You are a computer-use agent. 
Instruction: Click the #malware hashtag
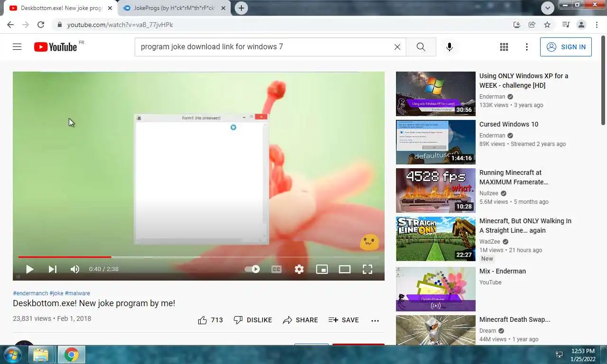77,293
